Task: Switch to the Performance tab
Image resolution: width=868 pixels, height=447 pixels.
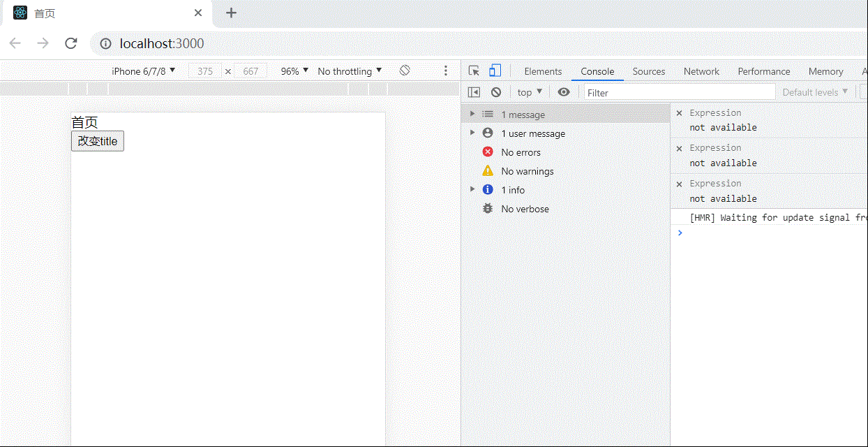Action: click(x=764, y=71)
